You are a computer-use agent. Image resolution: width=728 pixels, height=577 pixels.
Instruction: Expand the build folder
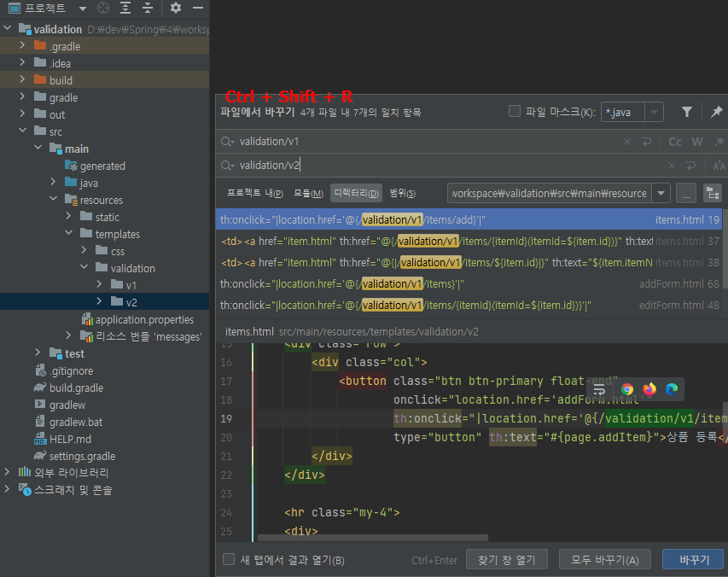coord(22,80)
